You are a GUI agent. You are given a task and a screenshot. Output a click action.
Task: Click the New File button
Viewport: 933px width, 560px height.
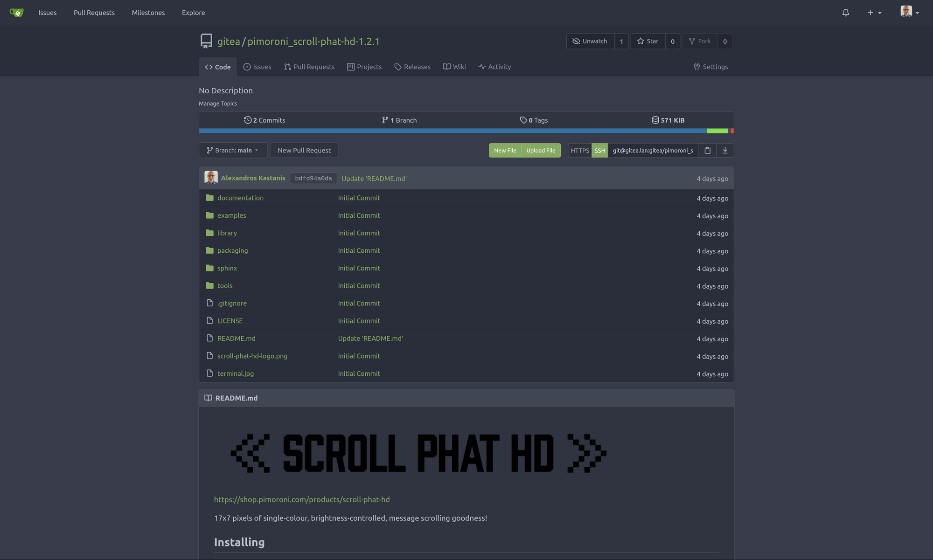pos(505,150)
